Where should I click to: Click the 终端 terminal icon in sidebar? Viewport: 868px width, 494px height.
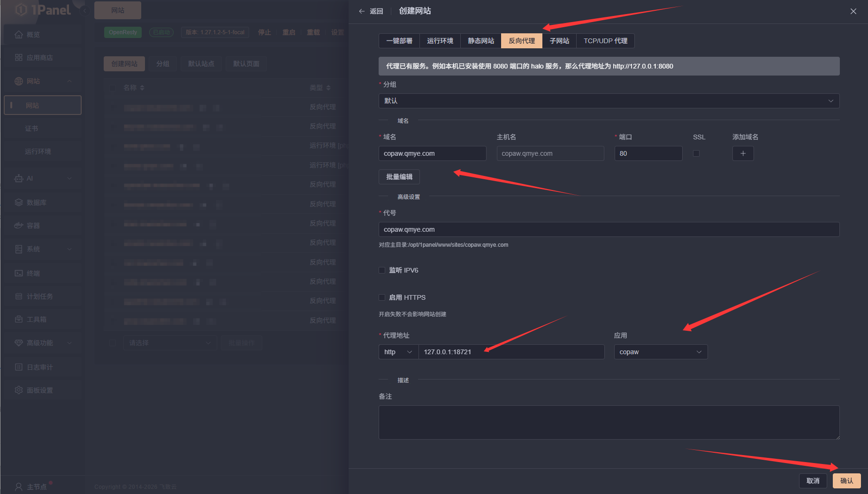pos(19,274)
